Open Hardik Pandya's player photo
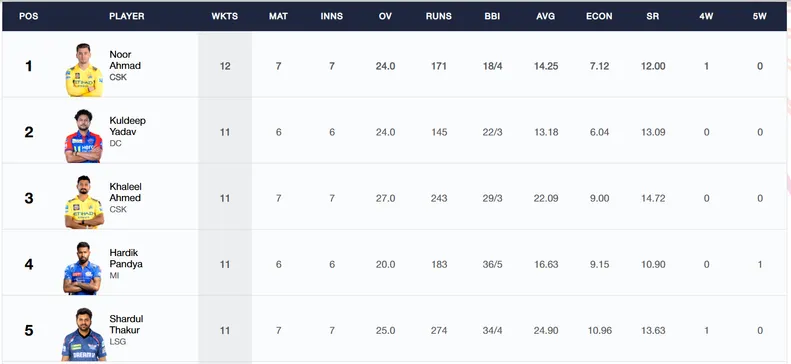 [x=82, y=268]
